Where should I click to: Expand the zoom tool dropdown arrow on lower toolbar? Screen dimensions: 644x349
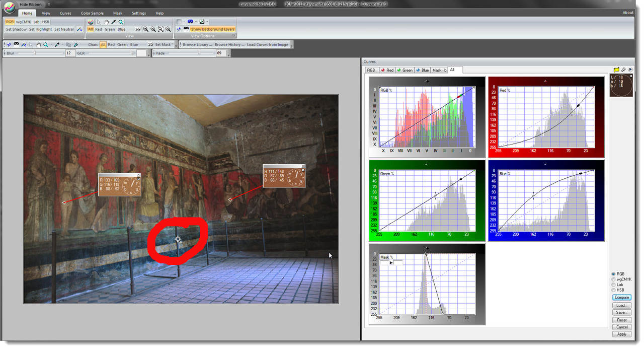click(51, 44)
